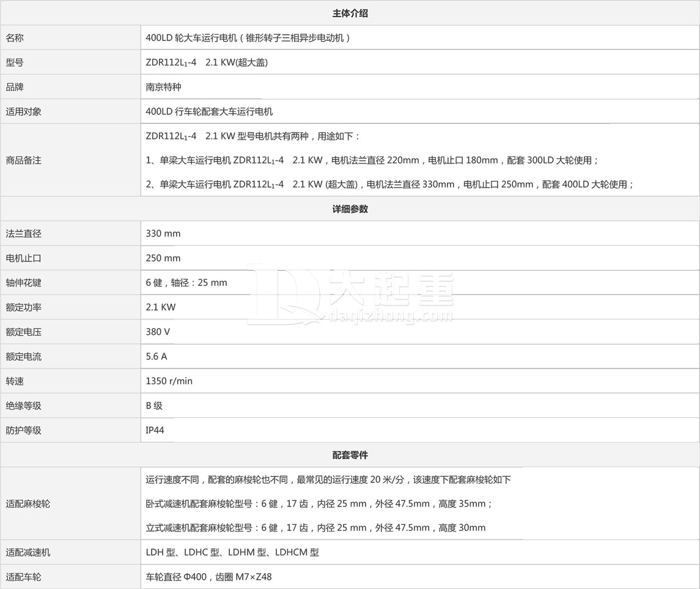Screen dimensions: 700x589
Task: Select the 适配麻梭轮 label cell
Action: [70, 504]
